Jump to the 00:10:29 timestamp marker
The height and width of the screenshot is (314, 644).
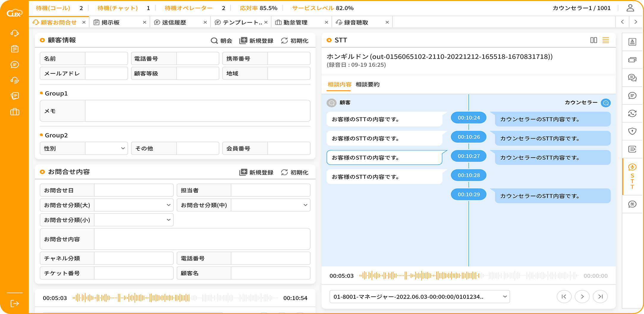click(469, 194)
